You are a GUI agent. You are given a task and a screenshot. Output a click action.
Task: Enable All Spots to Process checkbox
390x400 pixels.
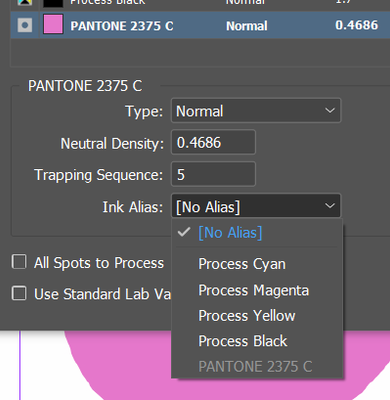tap(19, 262)
